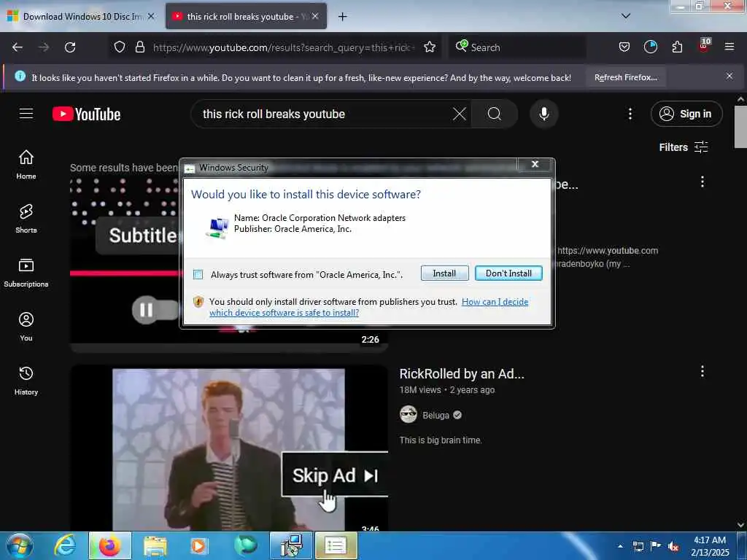Toggle the pause switch on first thumbnail
Image resolution: width=747 pixels, height=560 pixels.
tap(155, 310)
